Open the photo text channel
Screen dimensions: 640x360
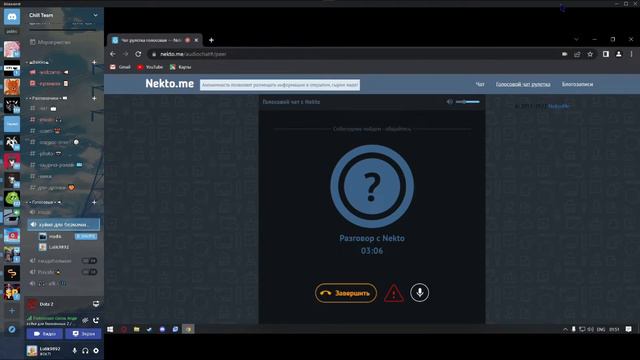(46, 153)
